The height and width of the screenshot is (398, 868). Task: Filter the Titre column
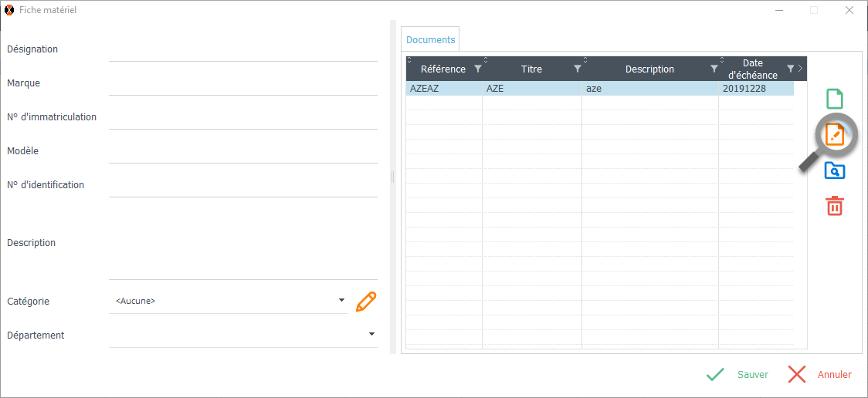coord(577,69)
